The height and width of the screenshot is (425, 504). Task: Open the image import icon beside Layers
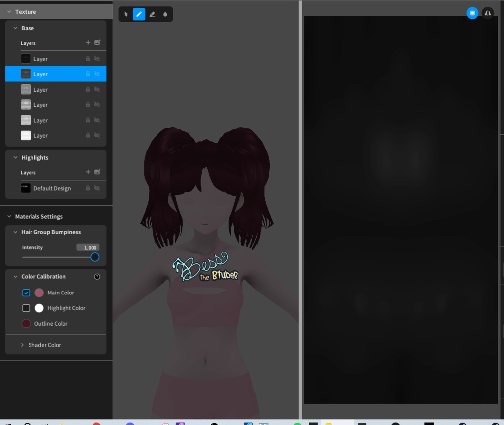coord(97,43)
